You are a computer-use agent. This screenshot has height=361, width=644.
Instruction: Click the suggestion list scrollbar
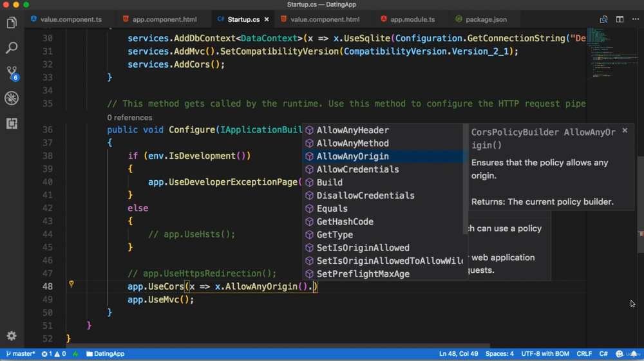pos(466,179)
